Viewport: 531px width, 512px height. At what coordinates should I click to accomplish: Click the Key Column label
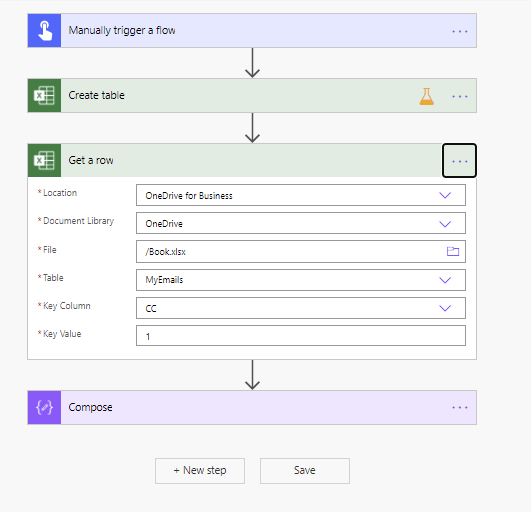click(x=66, y=305)
